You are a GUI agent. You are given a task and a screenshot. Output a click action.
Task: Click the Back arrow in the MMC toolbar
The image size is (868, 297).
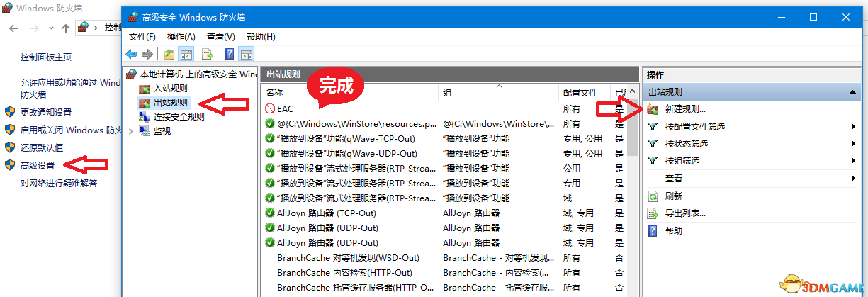[x=131, y=54]
